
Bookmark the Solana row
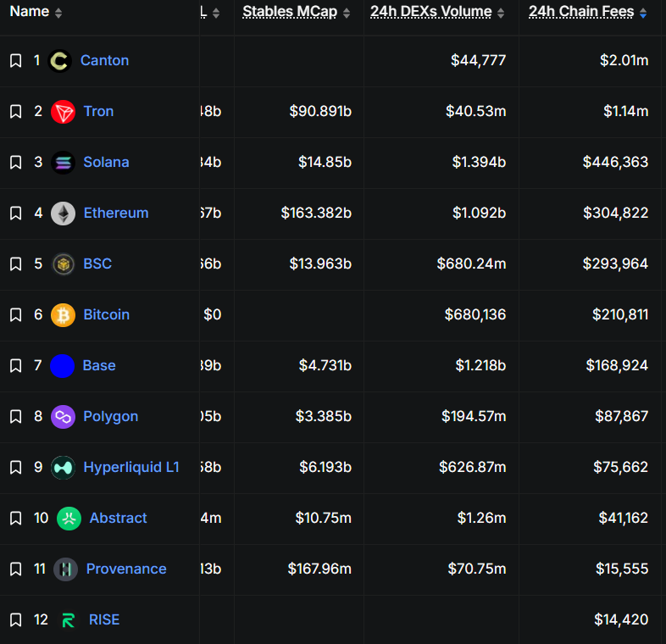(x=16, y=163)
